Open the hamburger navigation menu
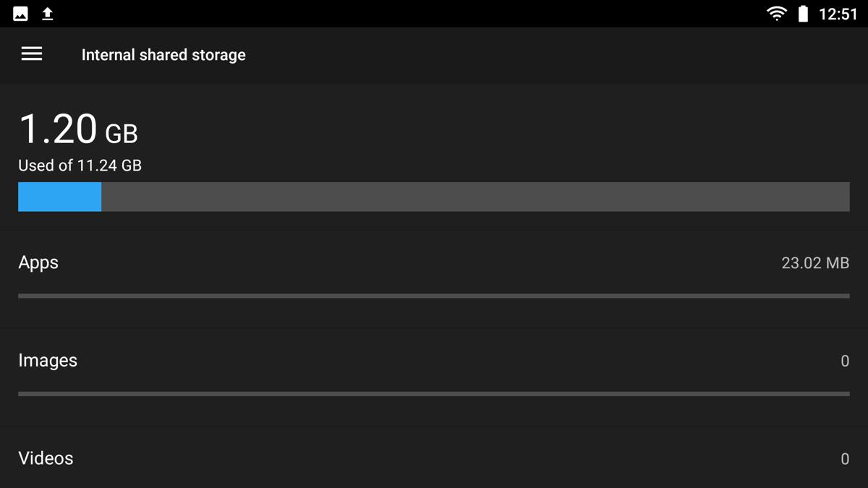 tap(32, 54)
